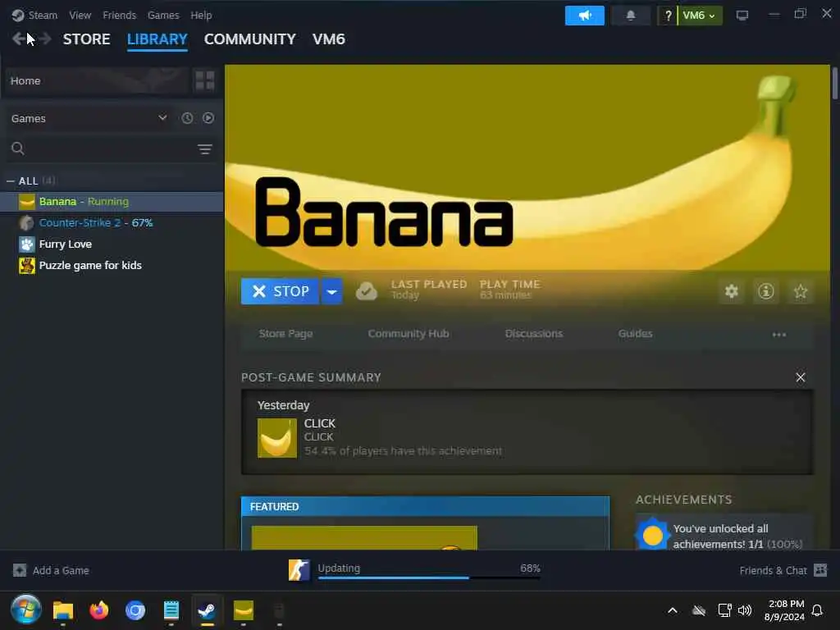Open VM6 account dropdown
840x630 pixels.
pos(700,16)
